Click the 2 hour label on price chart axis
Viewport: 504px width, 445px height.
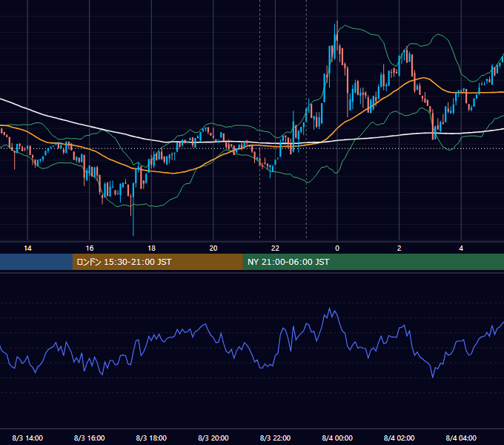[x=399, y=248]
